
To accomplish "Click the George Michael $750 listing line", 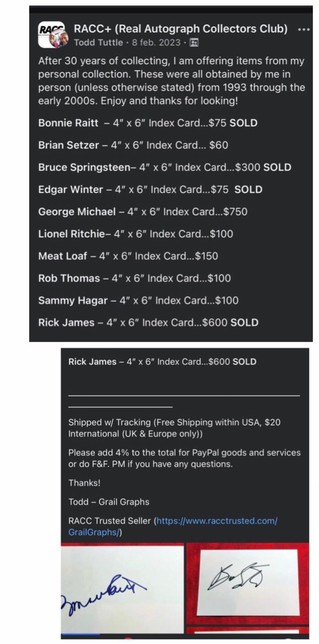I will (x=143, y=212).
